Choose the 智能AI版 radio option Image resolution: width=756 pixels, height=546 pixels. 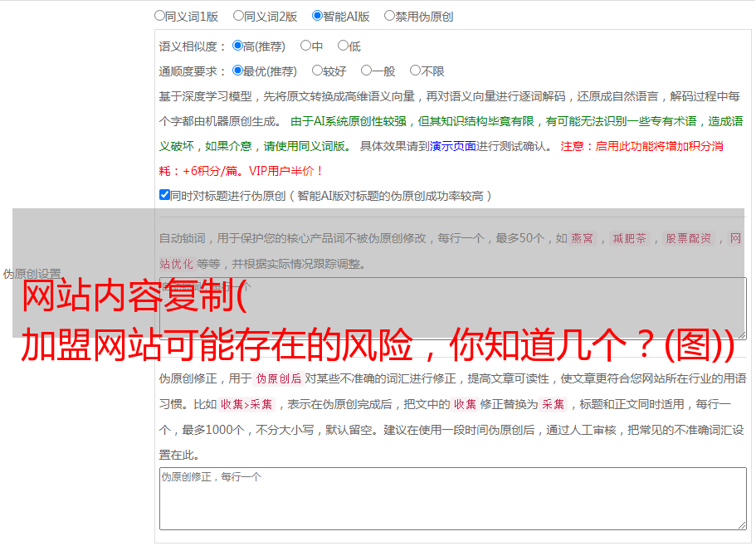tap(317, 16)
